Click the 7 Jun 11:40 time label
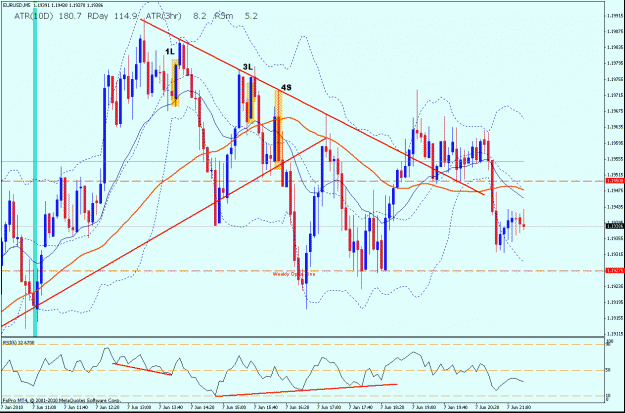This screenshot has width=625, height=413. [x=76, y=408]
